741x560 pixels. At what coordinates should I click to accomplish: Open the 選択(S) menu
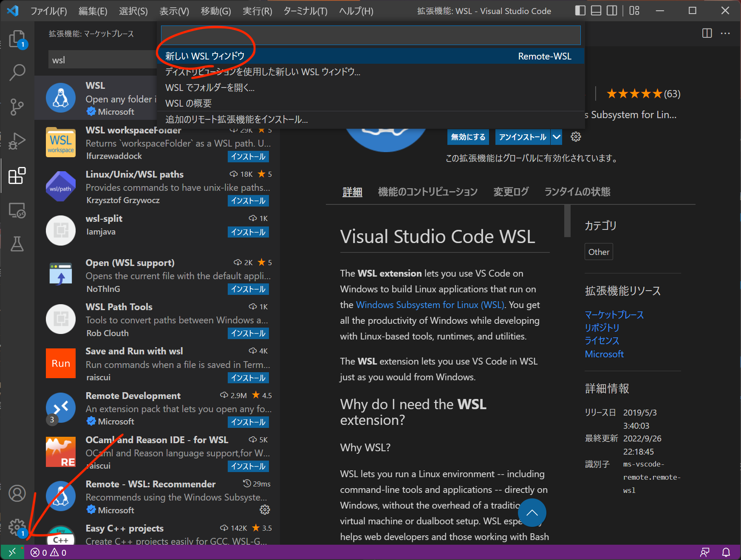(x=133, y=11)
